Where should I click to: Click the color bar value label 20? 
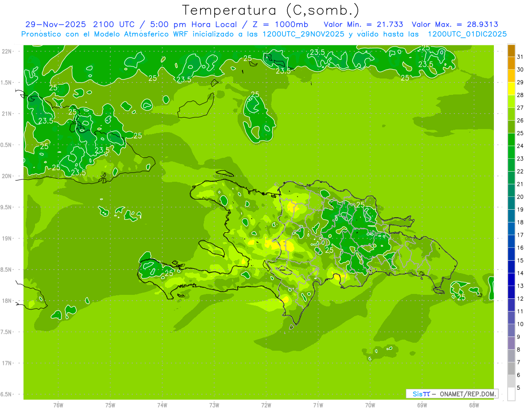click(x=520, y=196)
